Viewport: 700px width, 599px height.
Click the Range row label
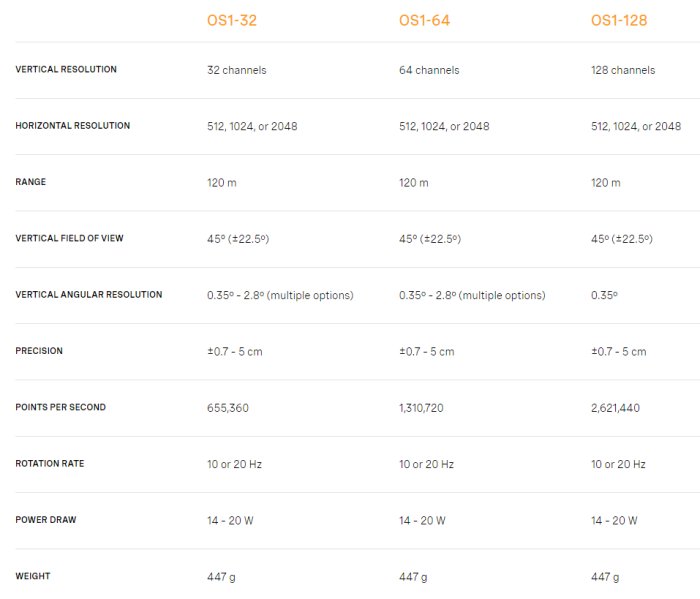click(x=31, y=182)
